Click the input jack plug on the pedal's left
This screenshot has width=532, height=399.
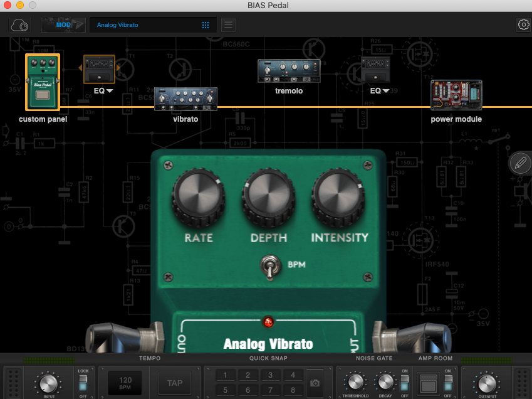tap(125, 338)
